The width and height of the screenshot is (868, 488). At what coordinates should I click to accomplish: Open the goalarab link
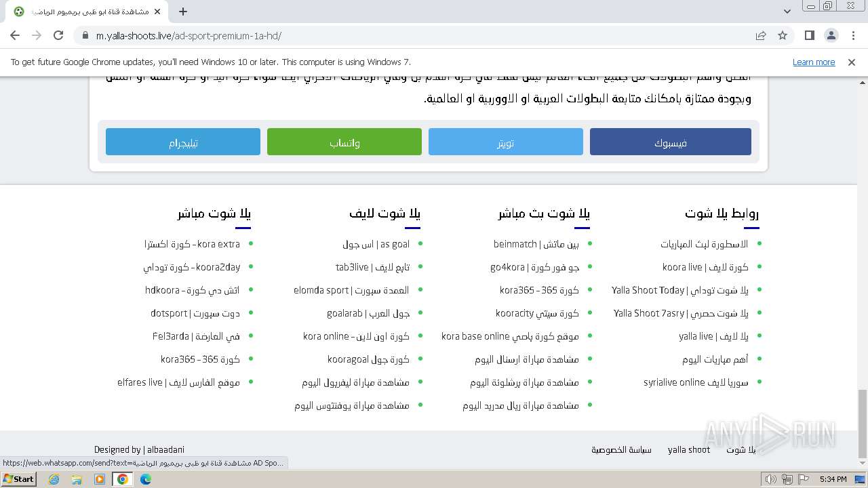(368, 313)
